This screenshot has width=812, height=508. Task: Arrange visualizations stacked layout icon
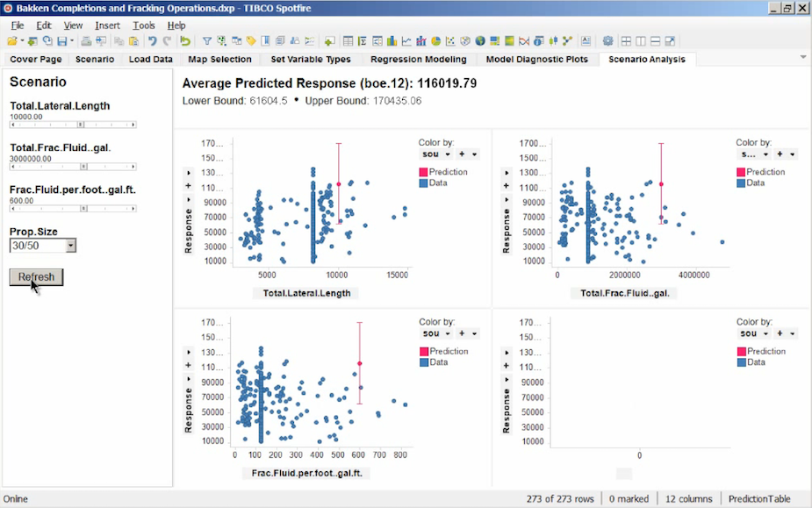click(x=655, y=41)
